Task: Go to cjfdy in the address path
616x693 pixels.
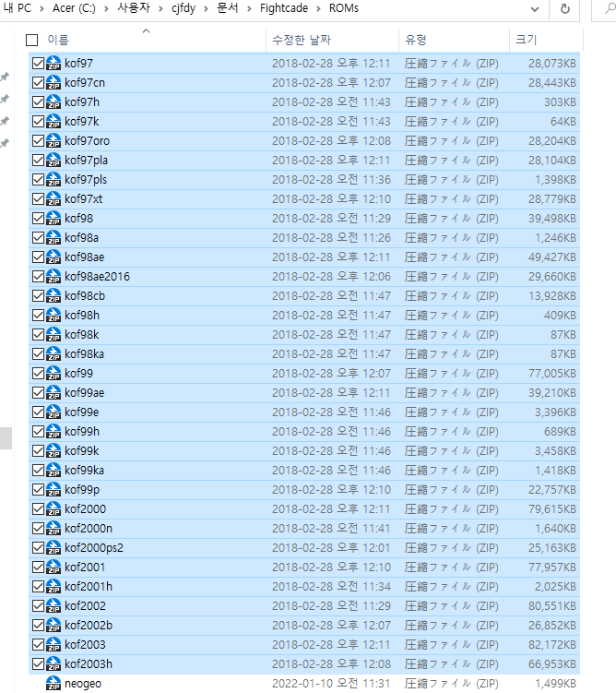Action: (184, 8)
